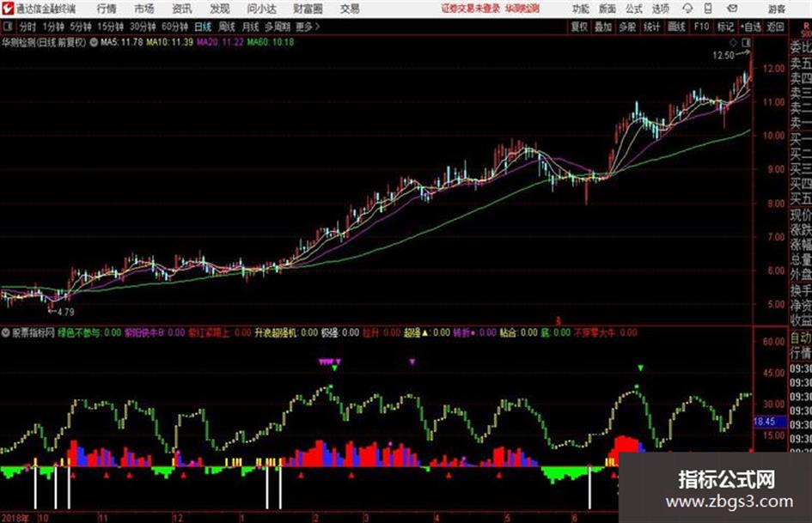This screenshot has height=523, width=812.
Task: Click the 12.50 high price label
Action: coord(723,56)
